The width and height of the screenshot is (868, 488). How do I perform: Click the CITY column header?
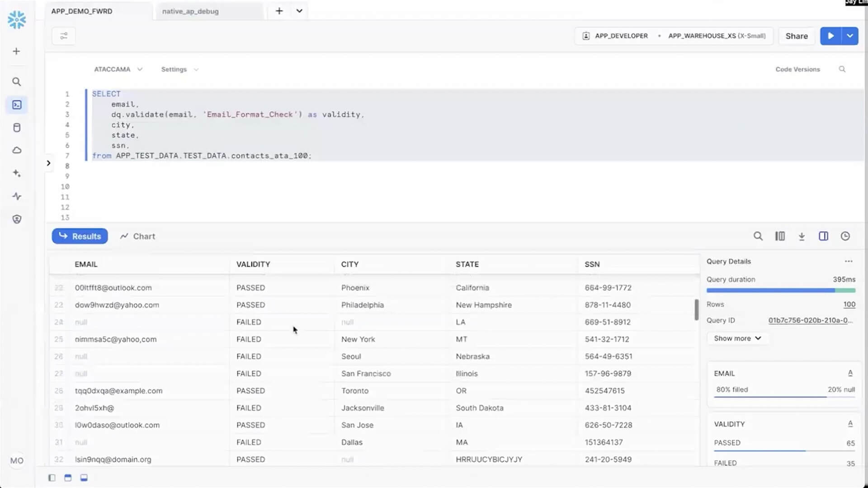coord(349,264)
